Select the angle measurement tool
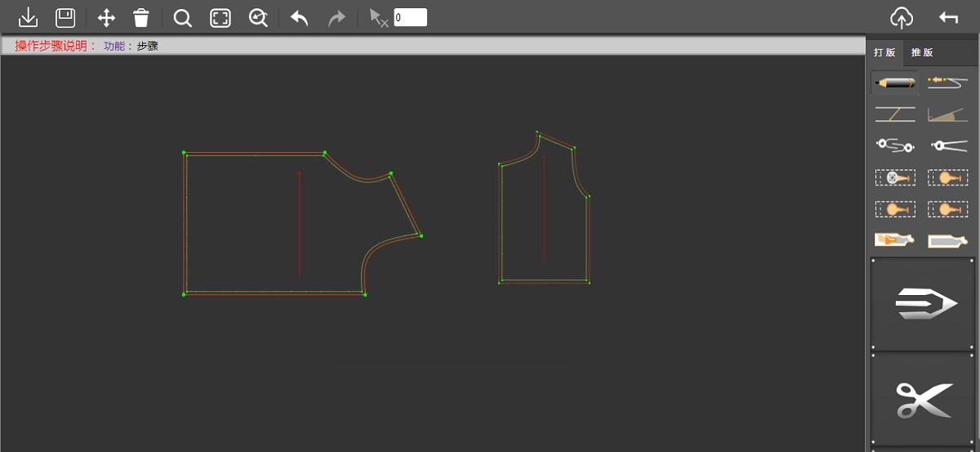Viewport: 980px width, 452px height. pos(947,114)
